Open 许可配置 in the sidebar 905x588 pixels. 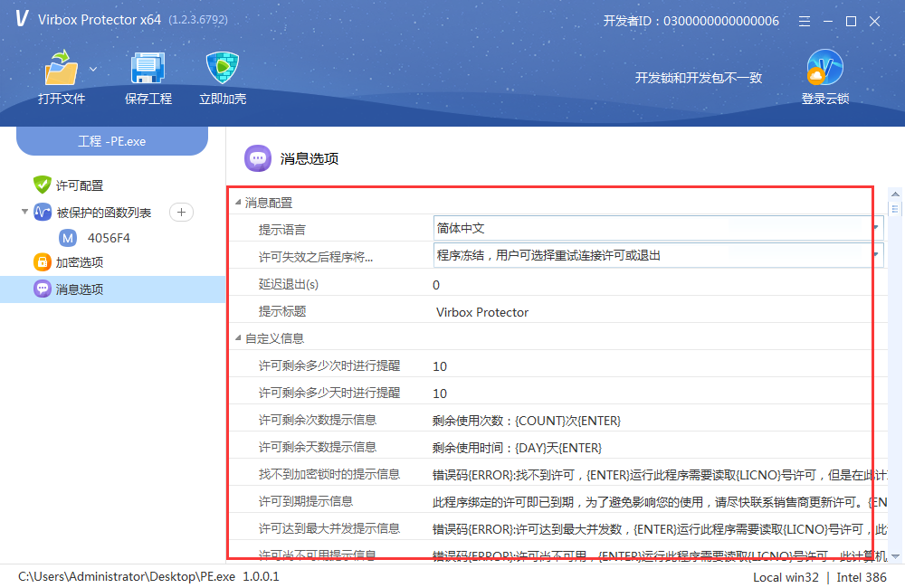click(x=80, y=185)
